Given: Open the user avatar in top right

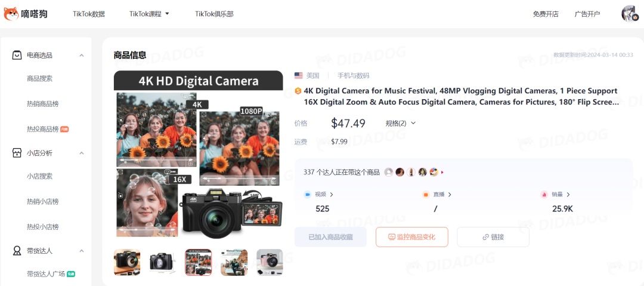Looking at the screenshot, I should [x=630, y=14].
